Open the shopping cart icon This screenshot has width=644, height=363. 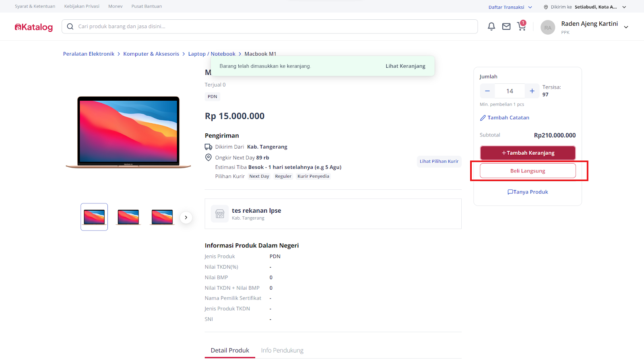(521, 27)
